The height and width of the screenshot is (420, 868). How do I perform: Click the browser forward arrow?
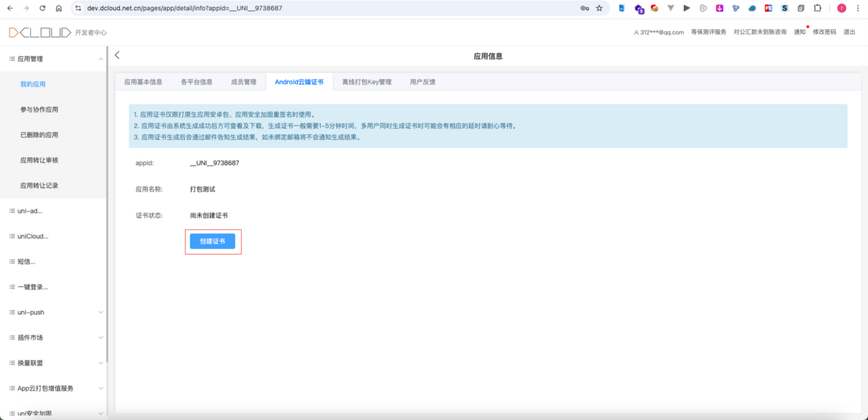26,9
